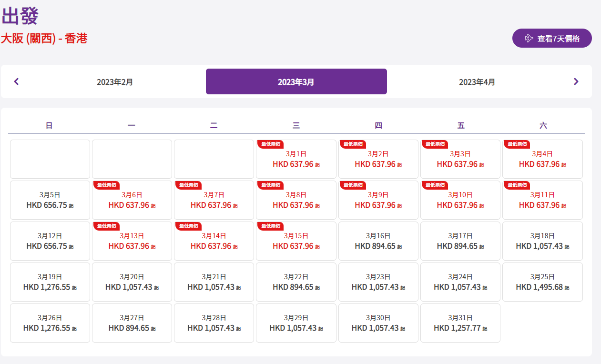
Task: Pick the 3月11日 lowest fare cell
Action: [542, 200]
